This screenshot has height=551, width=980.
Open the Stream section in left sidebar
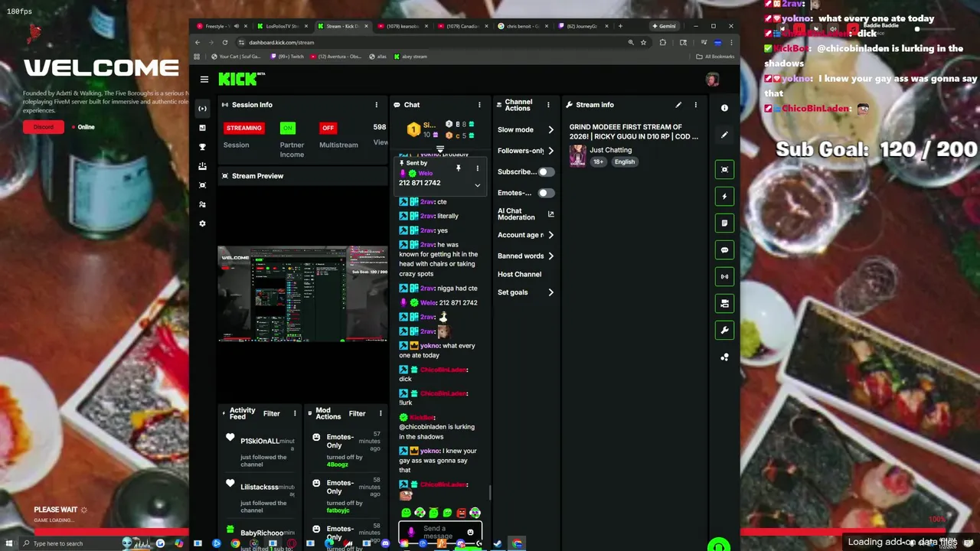click(x=202, y=109)
